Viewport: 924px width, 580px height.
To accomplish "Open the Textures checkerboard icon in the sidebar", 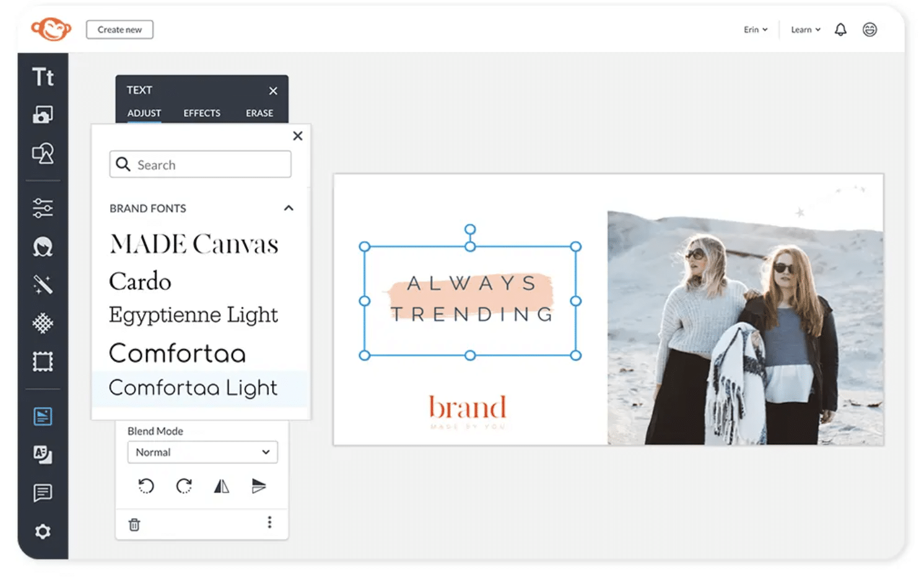I will coord(43,323).
